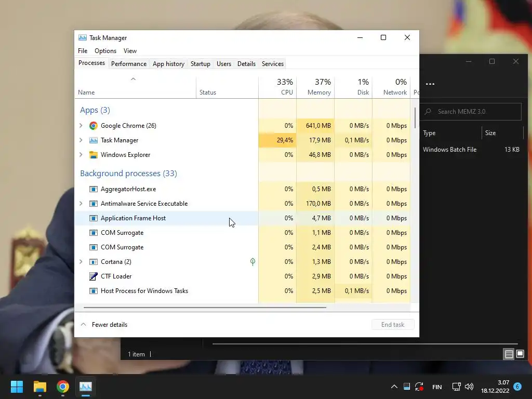Image resolution: width=532 pixels, height=399 pixels.
Task: Click the Background processes (33) heading
Action: pos(129,174)
